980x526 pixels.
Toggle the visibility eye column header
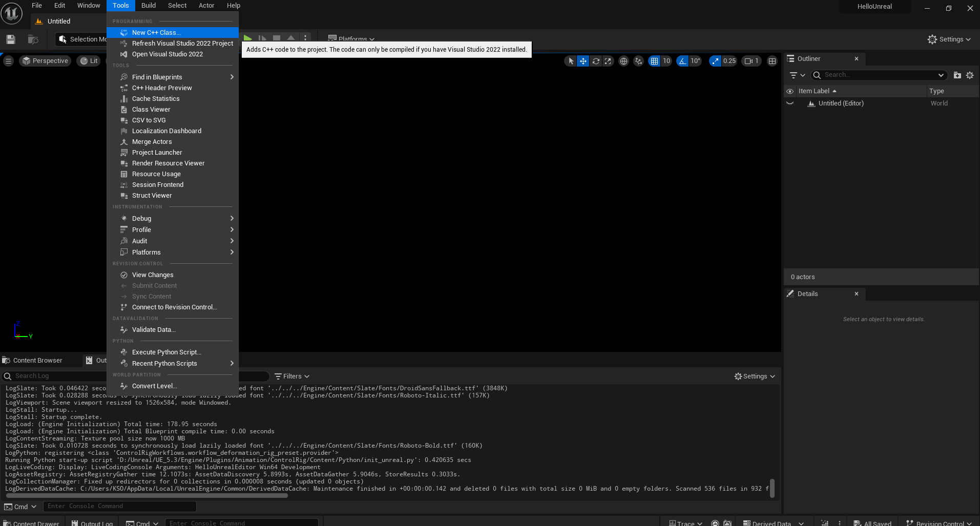(790, 91)
